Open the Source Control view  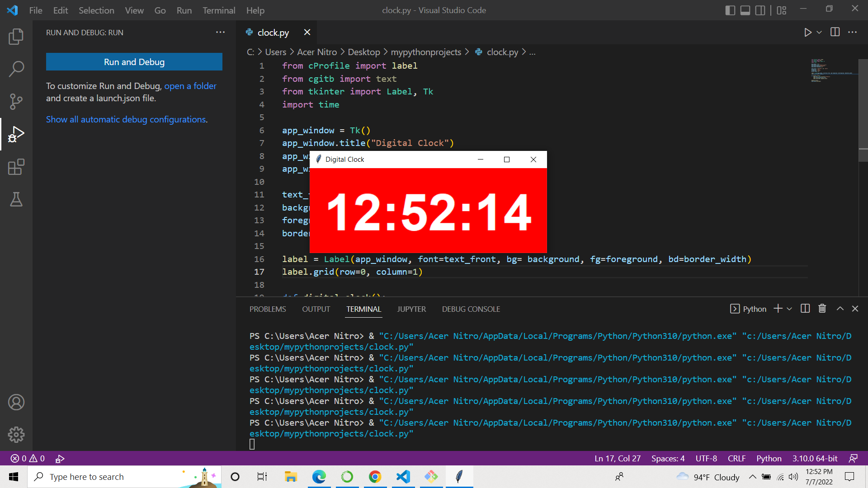tap(16, 102)
